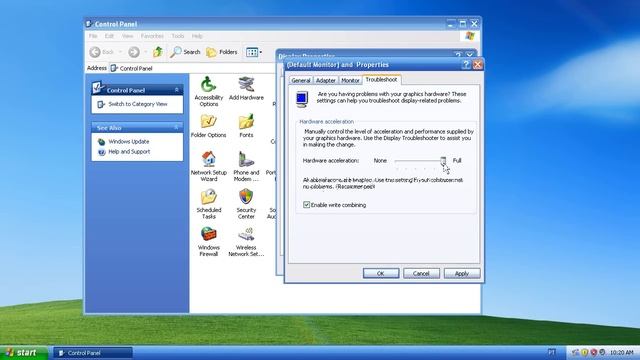
Task: Toggle Enable write combining checkbox
Action: point(306,204)
